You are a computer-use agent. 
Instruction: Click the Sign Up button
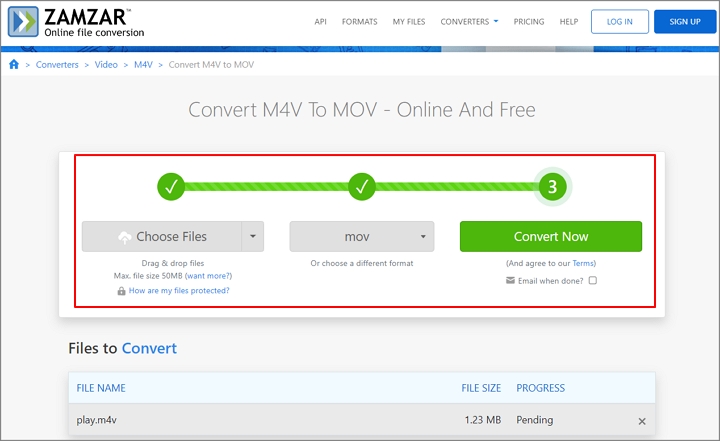click(685, 22)
